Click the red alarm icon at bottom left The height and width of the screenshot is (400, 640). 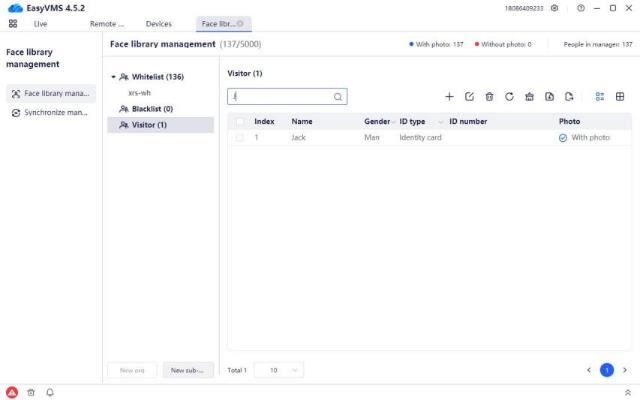[x=12, y=392]
